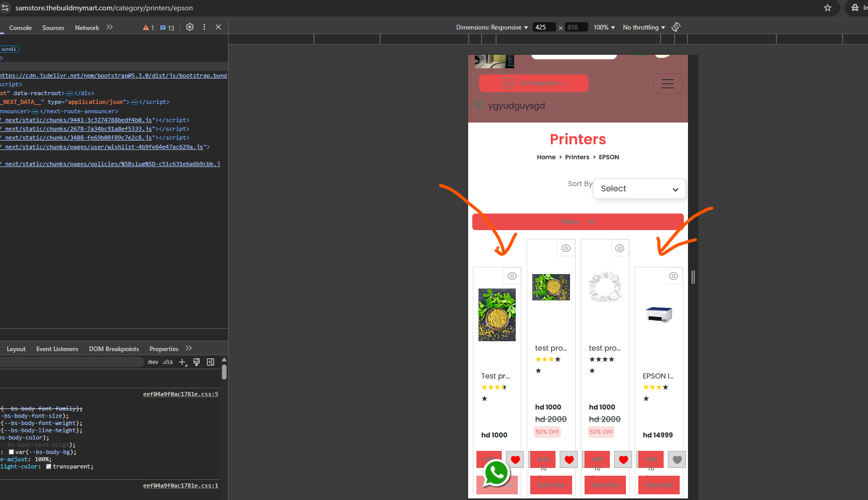
Task: Click the warning count indicator
Action: [148, 27]
